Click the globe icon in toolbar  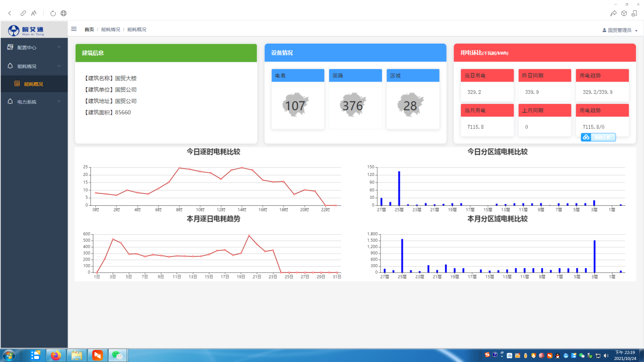[63, 13]
